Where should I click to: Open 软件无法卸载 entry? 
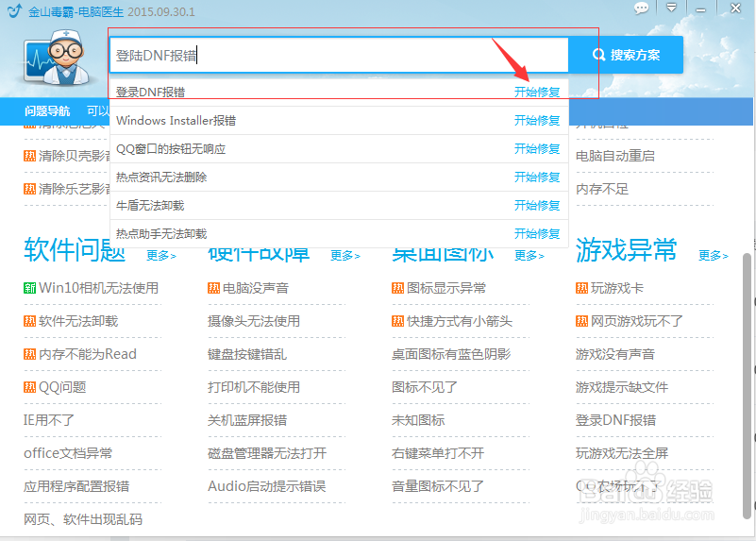coord(78,321)
